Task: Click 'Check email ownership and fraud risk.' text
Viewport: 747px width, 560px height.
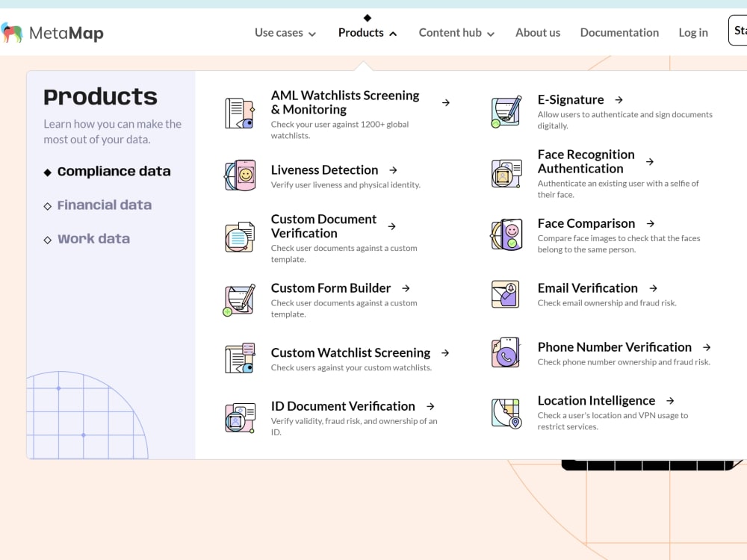Action: point(607,303)
